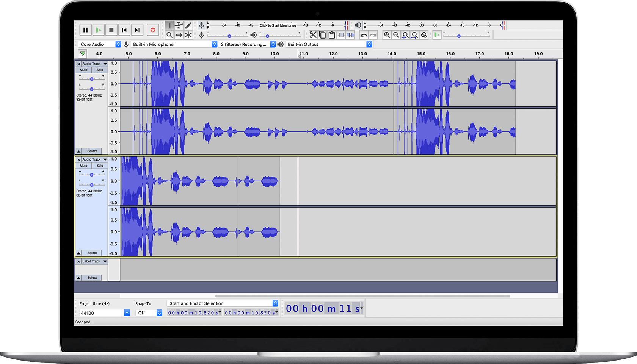Click the Zoom In magnifier icon
This screenshot has width=637, height=364.
pyautogui.click(x=387, y=35)
